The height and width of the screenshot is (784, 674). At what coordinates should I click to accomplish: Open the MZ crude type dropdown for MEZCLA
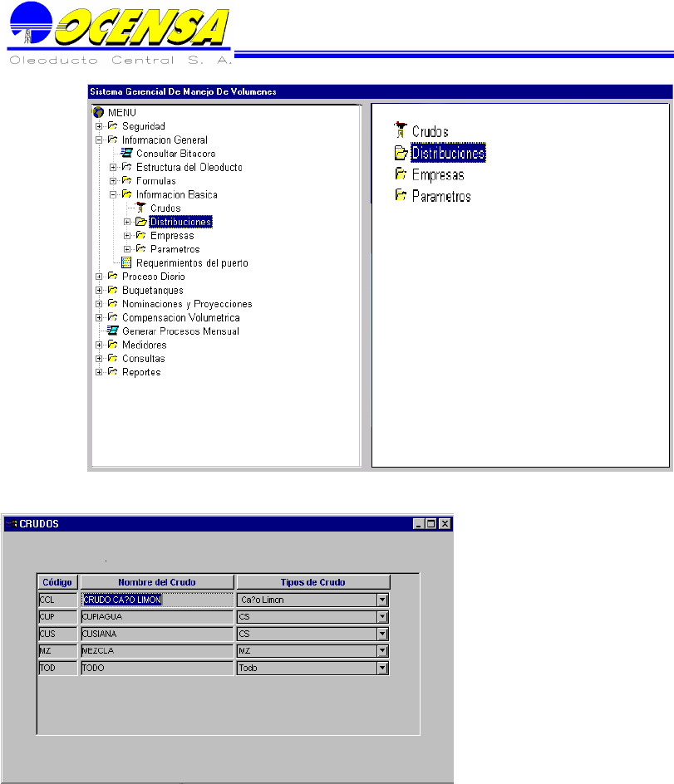point(383,650)
